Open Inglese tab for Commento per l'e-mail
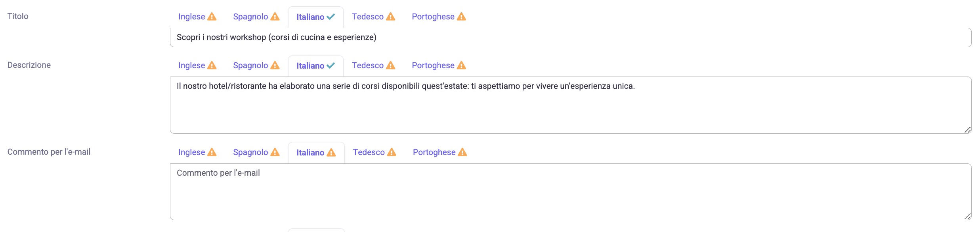Image resolution: width=980 pixels, height=232 pixels. [x=197, y=152]
